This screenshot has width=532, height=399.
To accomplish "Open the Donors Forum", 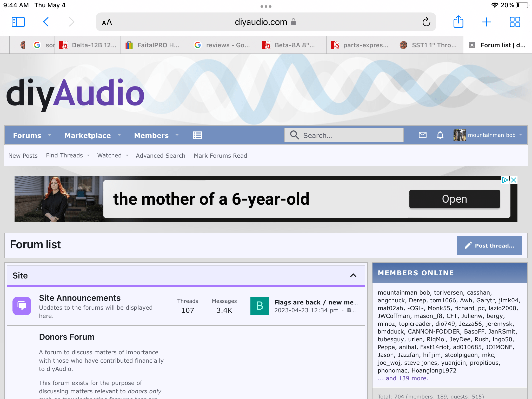I will (67, 337).
